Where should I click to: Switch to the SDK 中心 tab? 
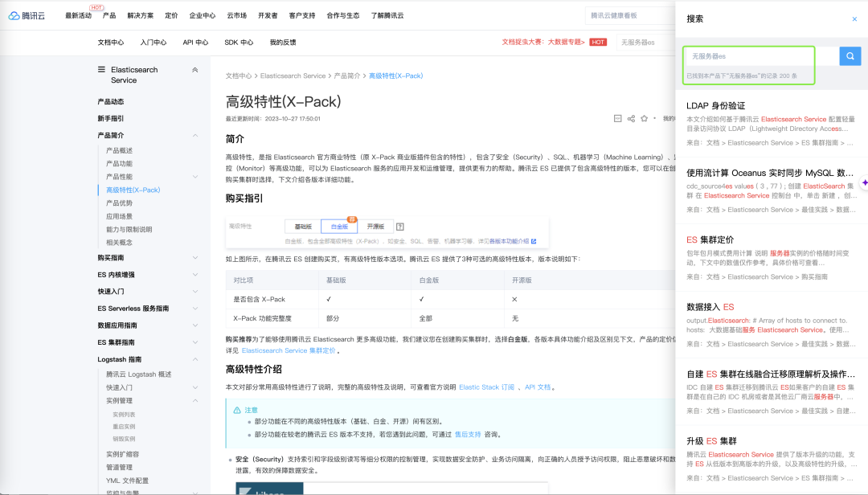(239, 42)
